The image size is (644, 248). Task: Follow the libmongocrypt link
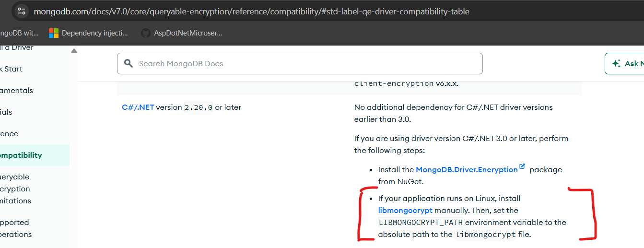pos(405,210)
